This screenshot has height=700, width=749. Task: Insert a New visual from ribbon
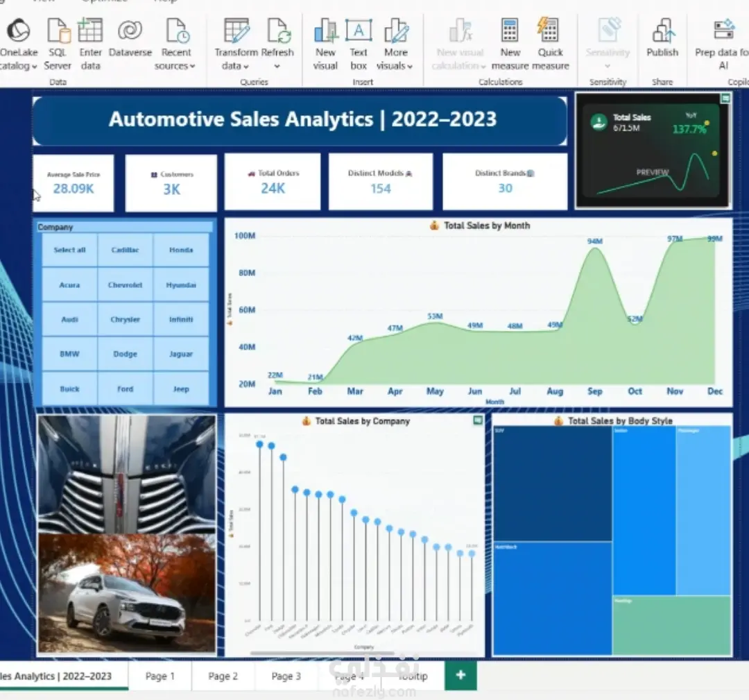click(x=326, y=31)
